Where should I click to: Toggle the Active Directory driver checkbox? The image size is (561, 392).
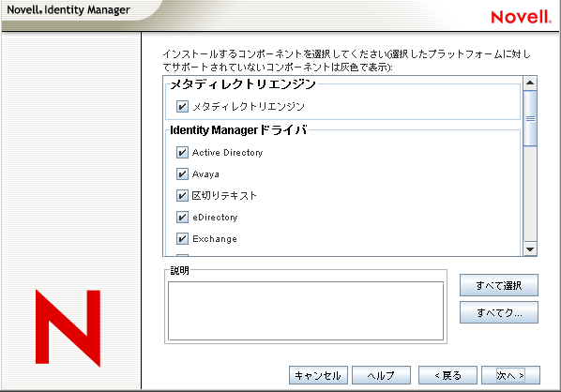(x=182, y=152)
